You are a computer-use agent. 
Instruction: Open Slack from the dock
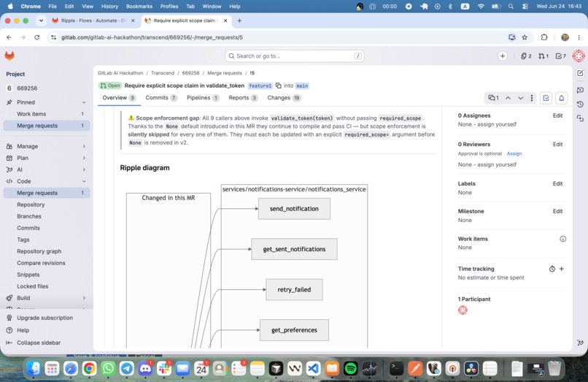pyautogui.click(x=164, y=368)
